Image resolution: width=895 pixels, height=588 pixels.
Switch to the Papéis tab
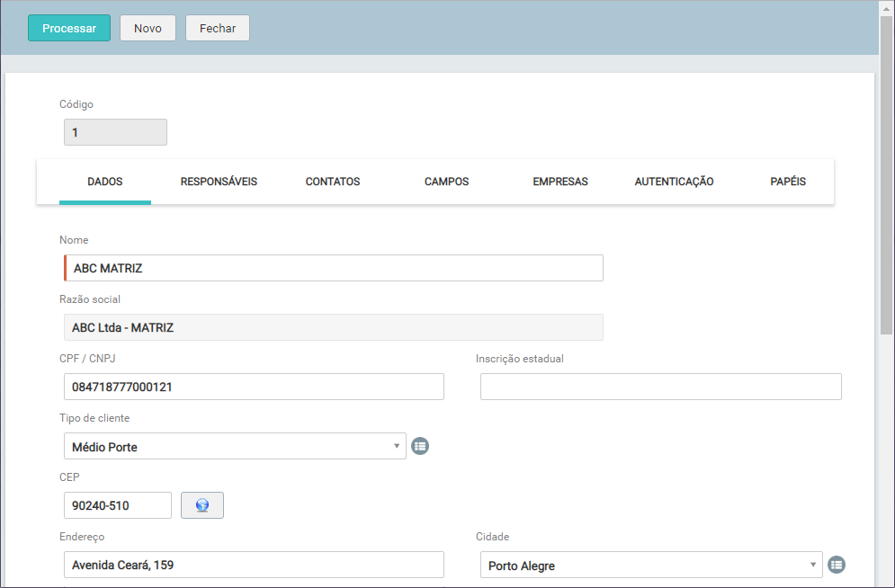pos(788,182)
